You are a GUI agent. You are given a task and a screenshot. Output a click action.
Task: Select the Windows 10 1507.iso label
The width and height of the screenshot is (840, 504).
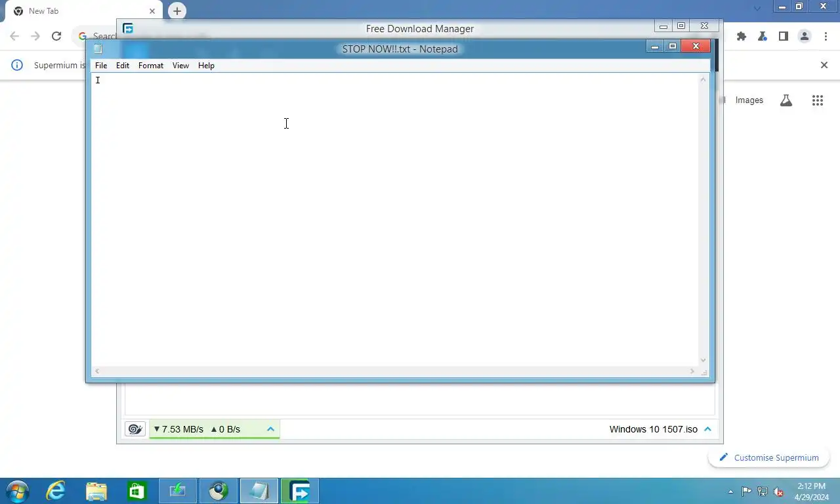654,429
